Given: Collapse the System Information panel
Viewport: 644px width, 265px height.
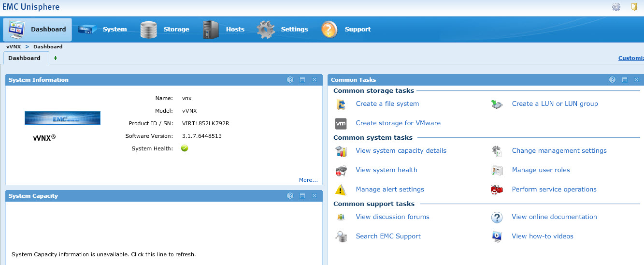Looking at the screenshot, I should point(302,80).
